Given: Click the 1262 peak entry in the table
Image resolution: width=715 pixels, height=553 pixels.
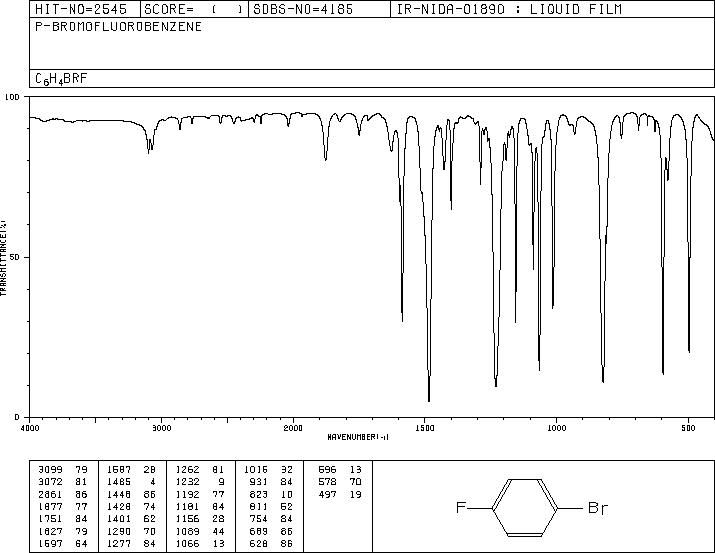Looking at the screenshot, I should pyautogui.click(x=200, y=470).
